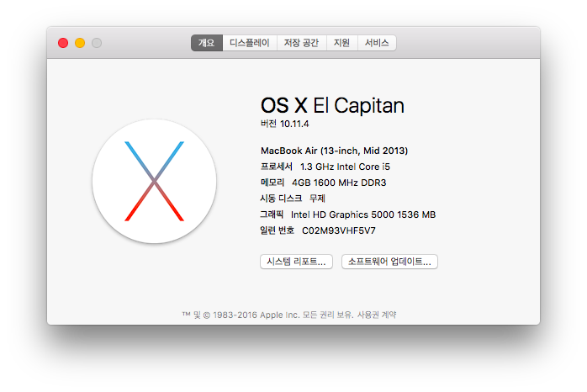Click the processor value 1.3 GHz Intel Core i5
Viewport: 587px width, 392px height.
(345, 167)
